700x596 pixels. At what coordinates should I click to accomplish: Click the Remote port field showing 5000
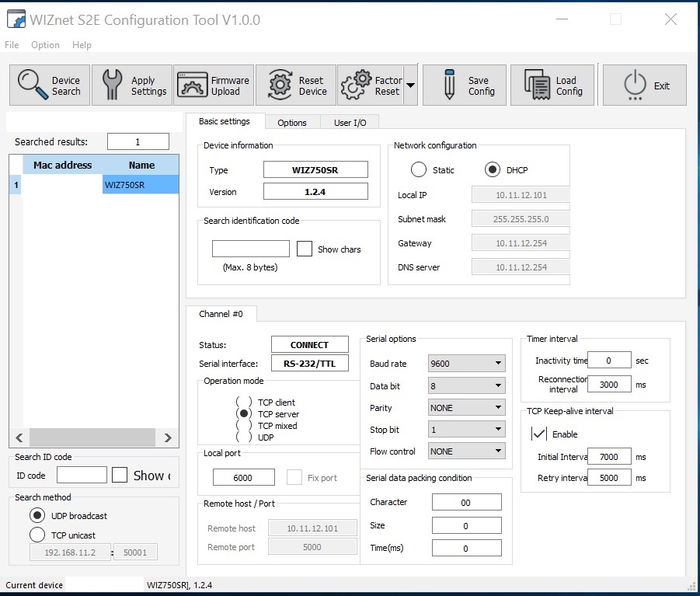click(312, 547)
